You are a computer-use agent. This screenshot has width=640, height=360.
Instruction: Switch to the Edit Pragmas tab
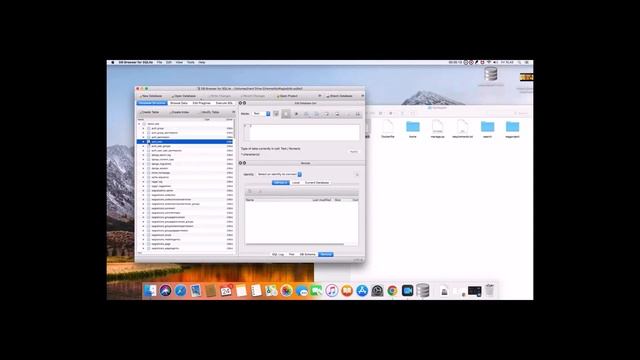(x=202, y=103)
